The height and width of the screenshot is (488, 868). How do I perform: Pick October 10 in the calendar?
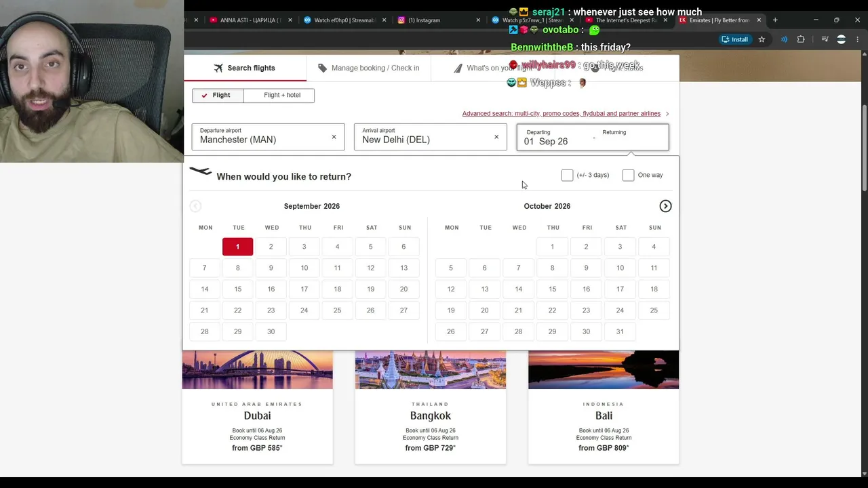(x=620, y=268)
